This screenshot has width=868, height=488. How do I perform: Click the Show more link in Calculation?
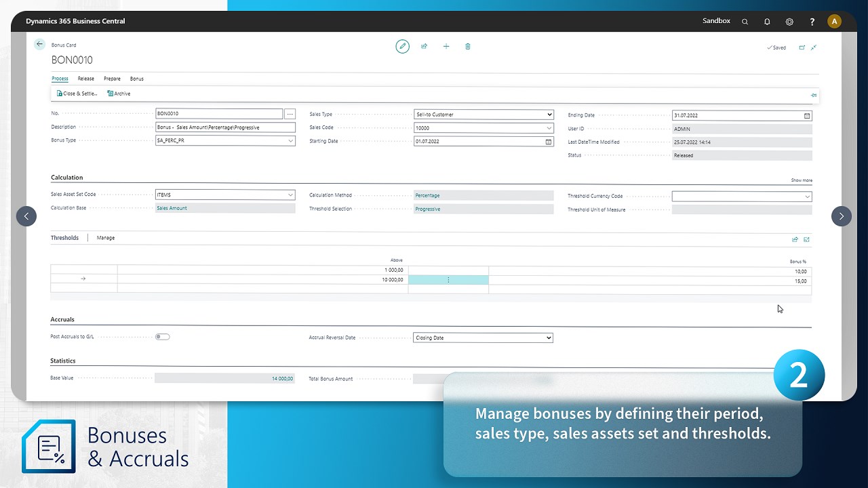[802, 180]
